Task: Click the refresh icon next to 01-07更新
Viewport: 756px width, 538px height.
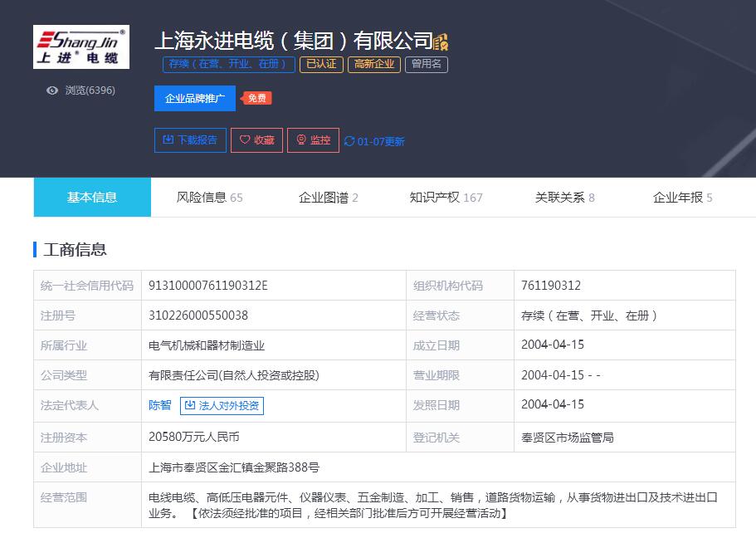Action: pos(349,141)
